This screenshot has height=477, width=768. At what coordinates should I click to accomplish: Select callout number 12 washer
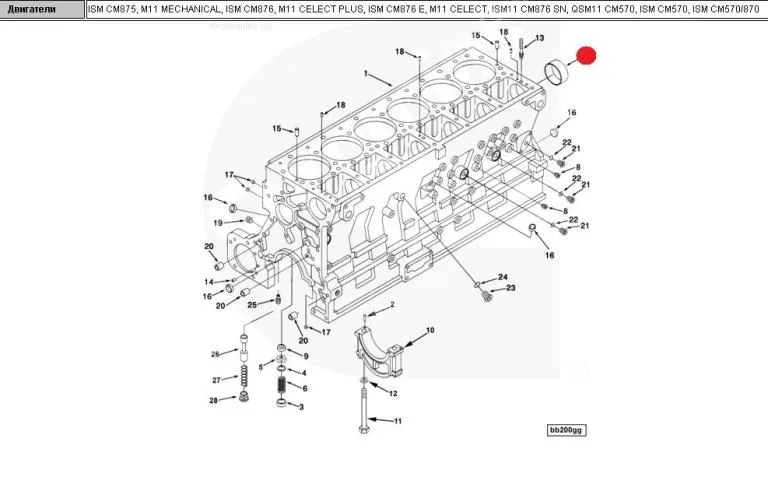click(x=393, y=393)
